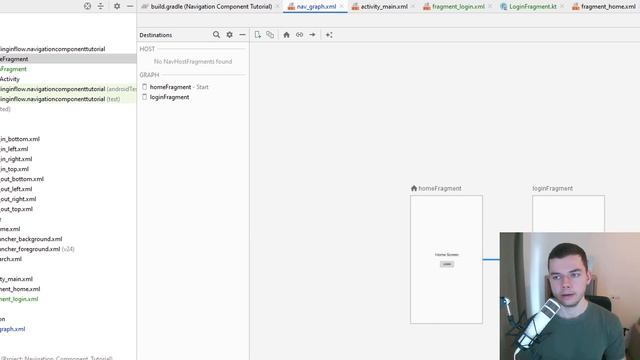Image resolution: width=640 pixels, height=360 pixels.
Task: Open the LoginFragment.kt tab
Action: point(533,7)
